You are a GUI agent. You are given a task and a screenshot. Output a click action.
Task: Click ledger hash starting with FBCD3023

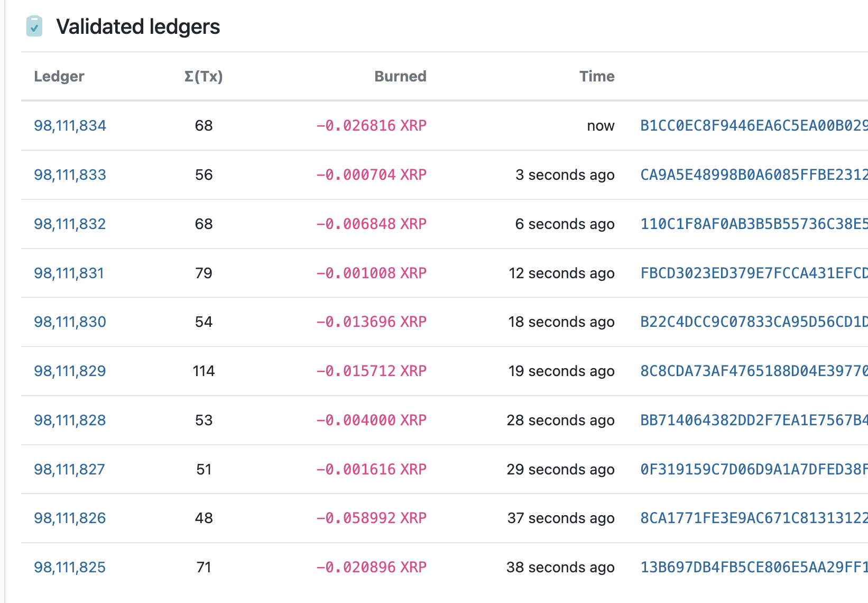point(754,273)
